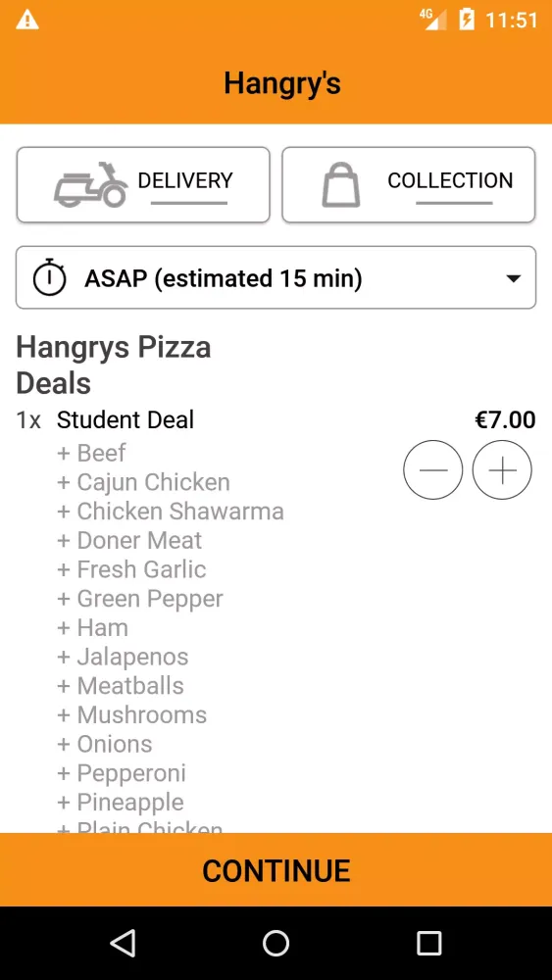Tap the Android home circle icon
Screen dimensions: 552x980
click(x=276, y=943)
